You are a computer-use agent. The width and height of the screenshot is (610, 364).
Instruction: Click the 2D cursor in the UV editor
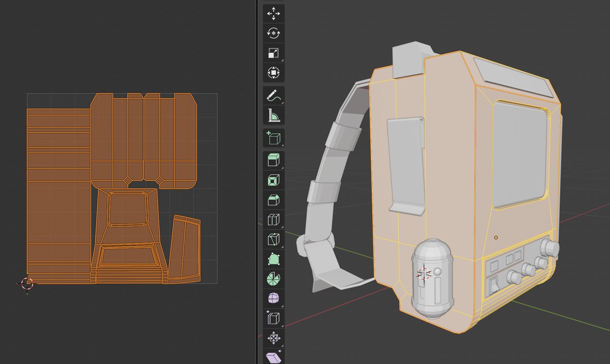(27, 284)
